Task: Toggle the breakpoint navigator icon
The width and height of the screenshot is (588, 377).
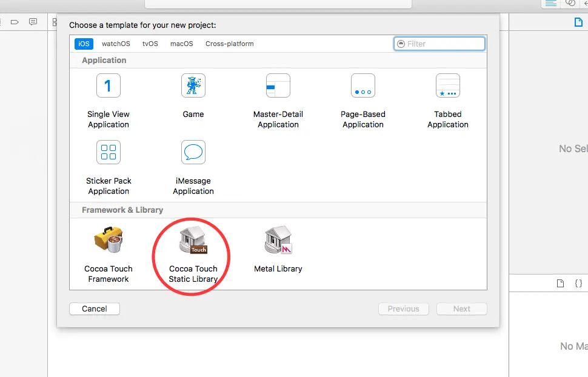Action: point(15,22)
